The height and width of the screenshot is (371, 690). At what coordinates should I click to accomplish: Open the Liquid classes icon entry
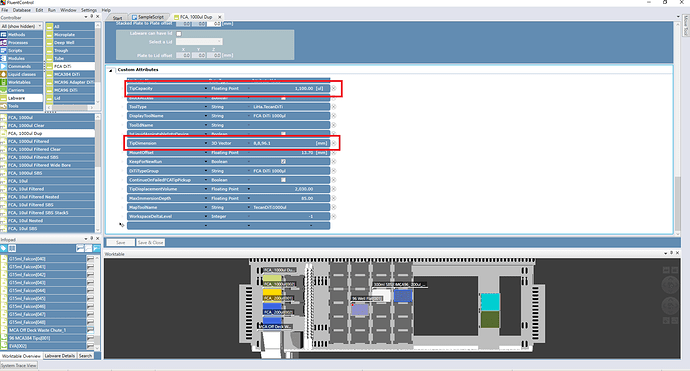click(x=4, y=74)
